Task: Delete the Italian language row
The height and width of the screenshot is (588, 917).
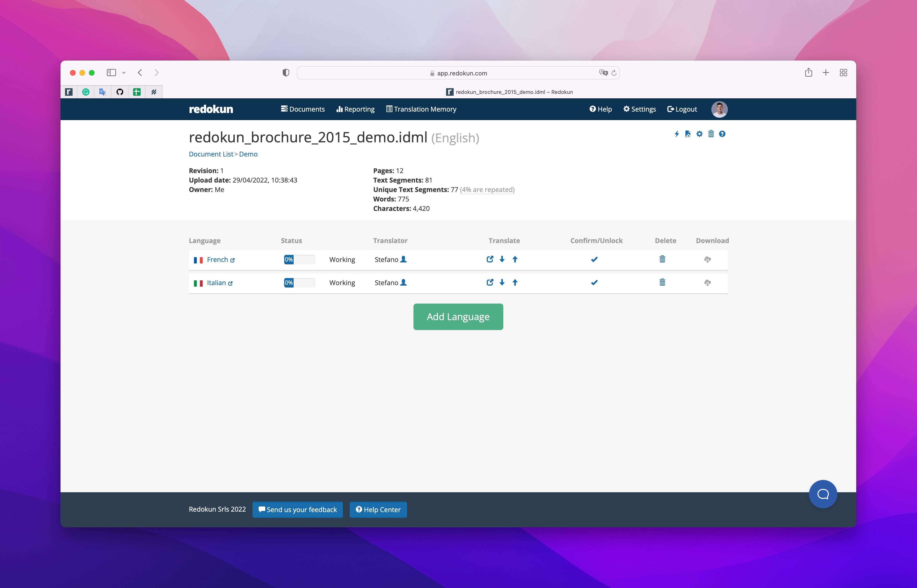Action: coord(662,283)
